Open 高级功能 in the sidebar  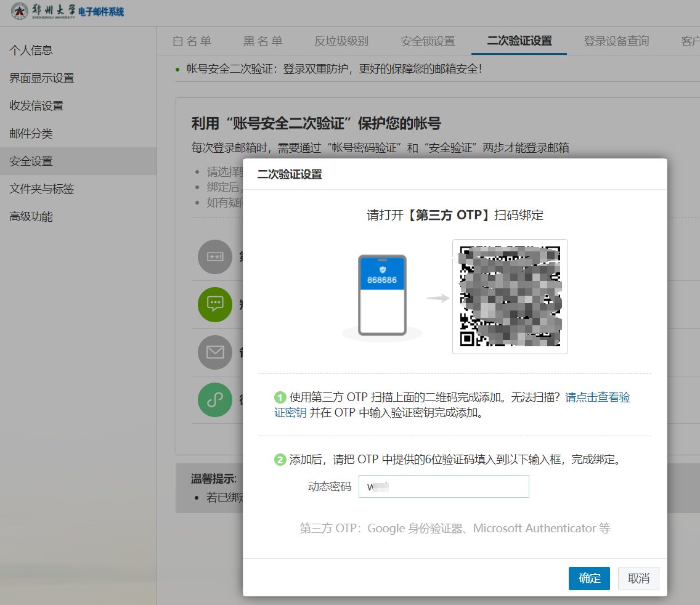tap(31, 216)
